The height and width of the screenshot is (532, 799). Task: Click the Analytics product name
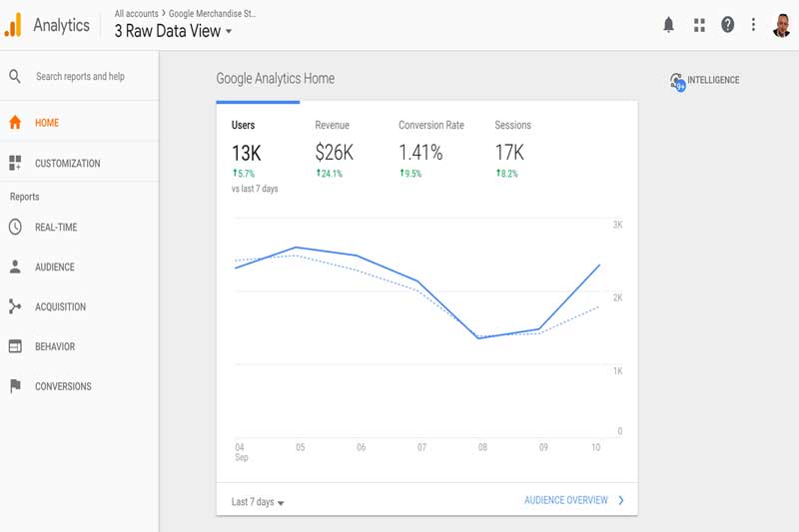pos(61,25)
